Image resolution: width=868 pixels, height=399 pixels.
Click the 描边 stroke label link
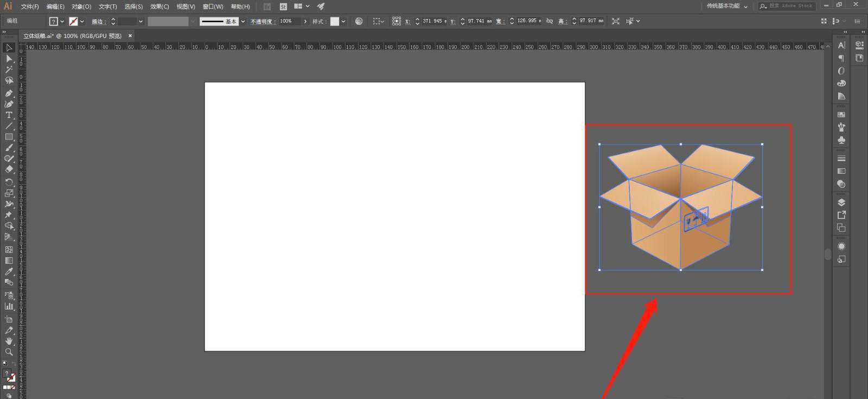point(98,21)
